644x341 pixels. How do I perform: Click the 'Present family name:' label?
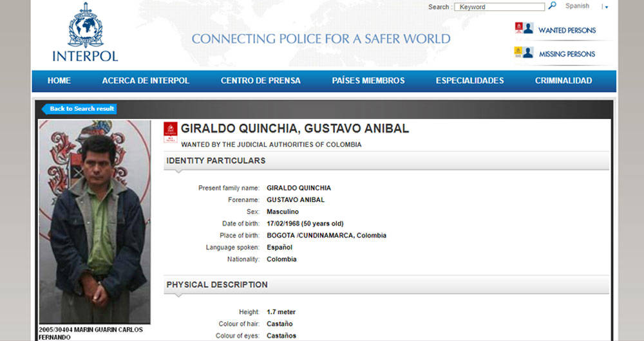point(229,188)
